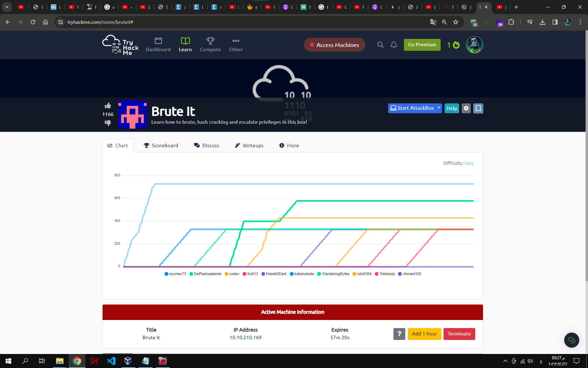Open File Explorer from taskbar

60,361
